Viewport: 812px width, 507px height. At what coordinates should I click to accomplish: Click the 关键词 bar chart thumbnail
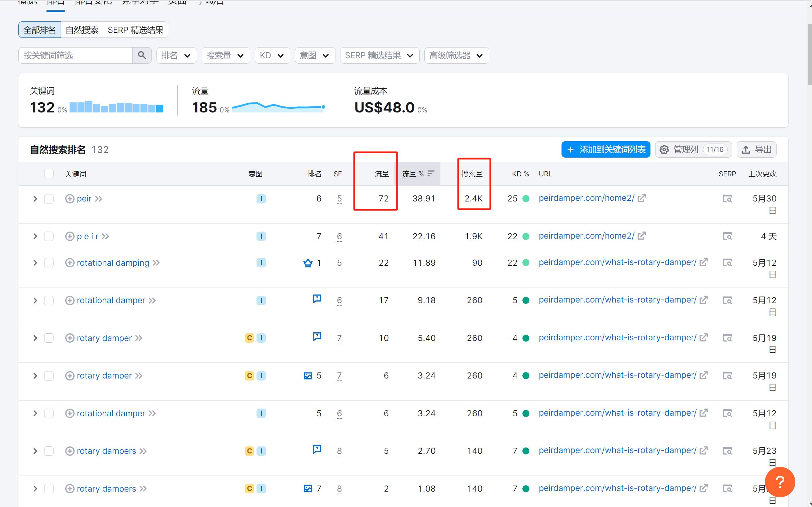116,107
